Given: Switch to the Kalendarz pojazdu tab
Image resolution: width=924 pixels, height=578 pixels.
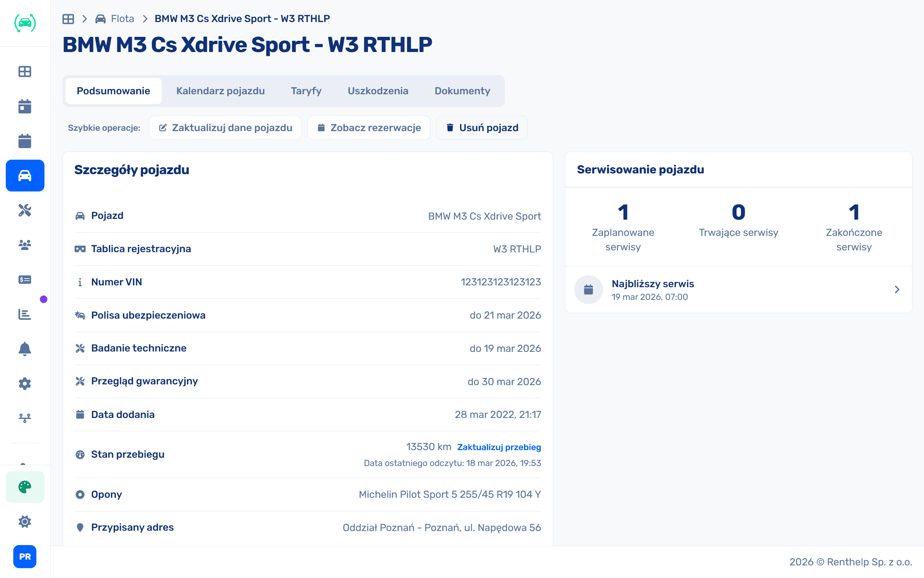Looking at the screenshot, I should [x=220, y=91].
